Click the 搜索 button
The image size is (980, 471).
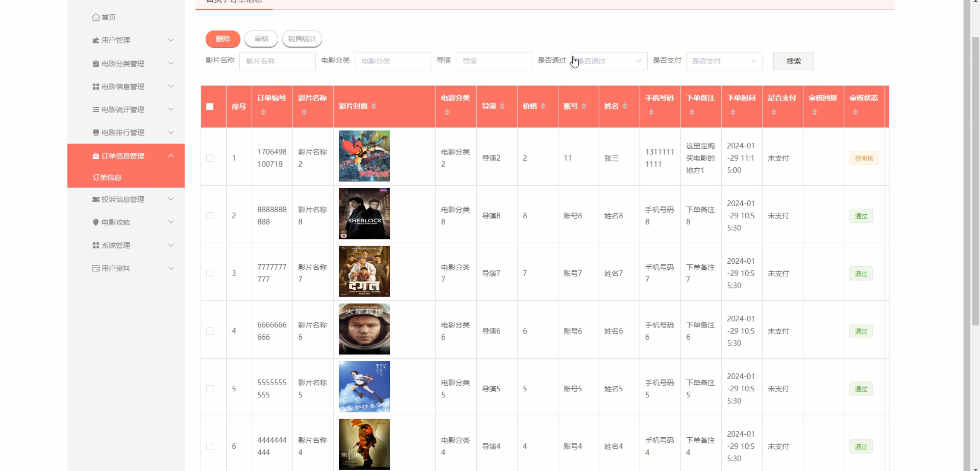pyautogui.click(x=793, y=61)
